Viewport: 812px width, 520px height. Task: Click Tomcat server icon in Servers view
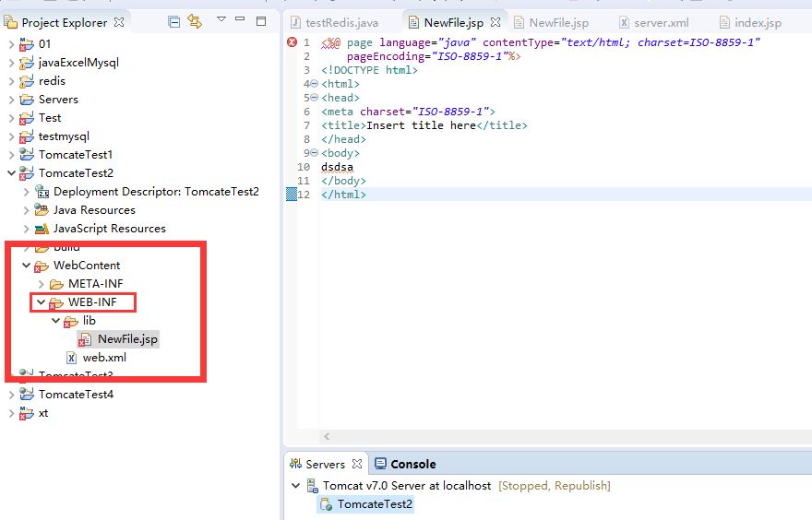click(x=312, y=486)
